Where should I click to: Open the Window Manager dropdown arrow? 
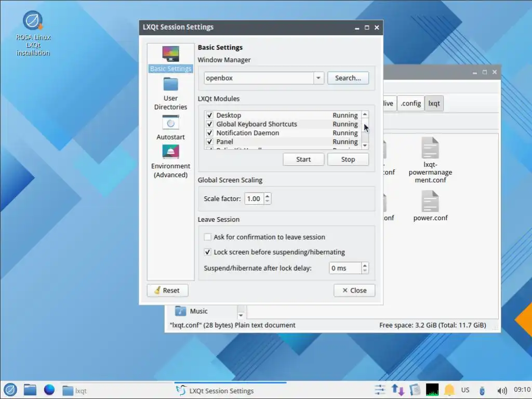(318, 78)
